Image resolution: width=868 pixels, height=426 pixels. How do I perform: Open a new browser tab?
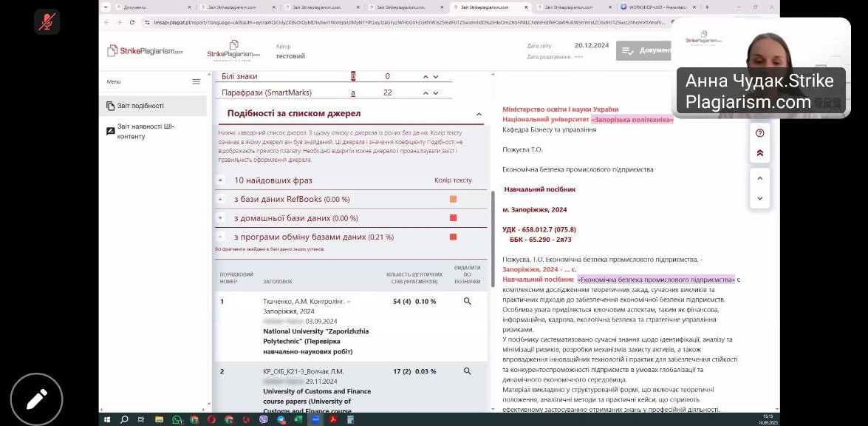[707, 7]
